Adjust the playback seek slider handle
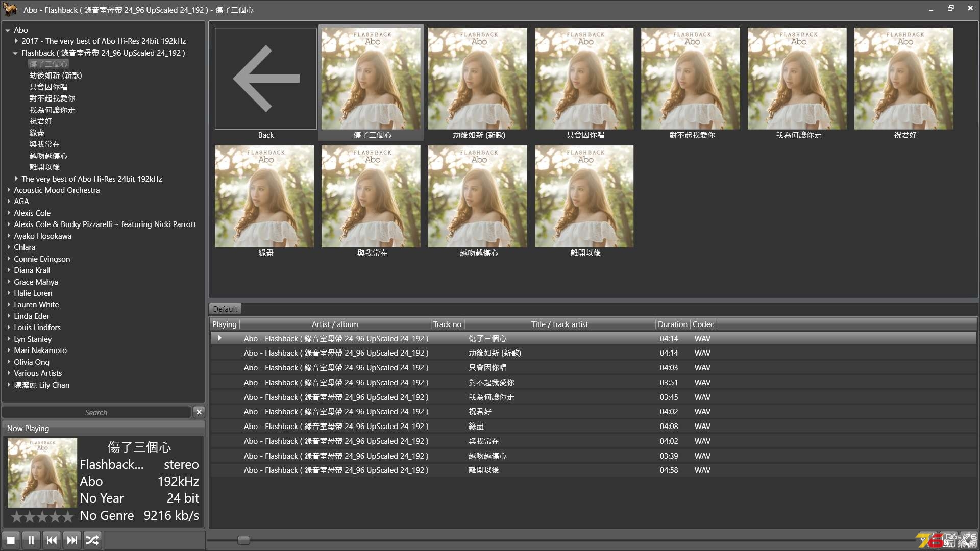This screenshot has width=980, height=551. coord(243,540)
